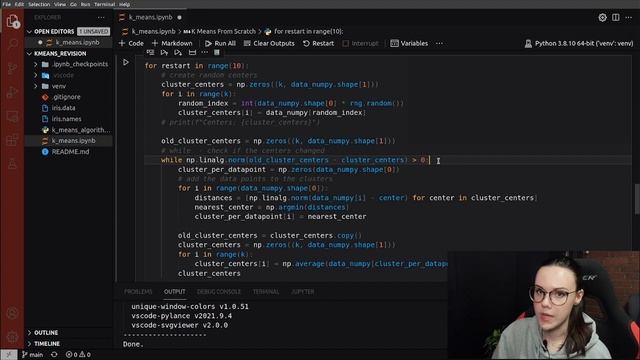Run All notebook cells
Image resolution: width=640 pixels, height=360 pixels.
(x=220, y=43)
